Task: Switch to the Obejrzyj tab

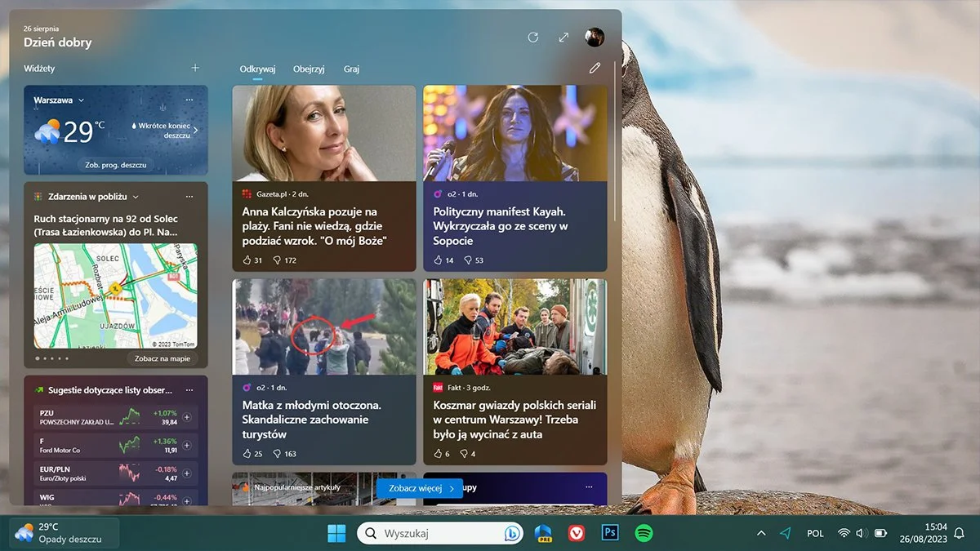Action: tap(309, 69)
